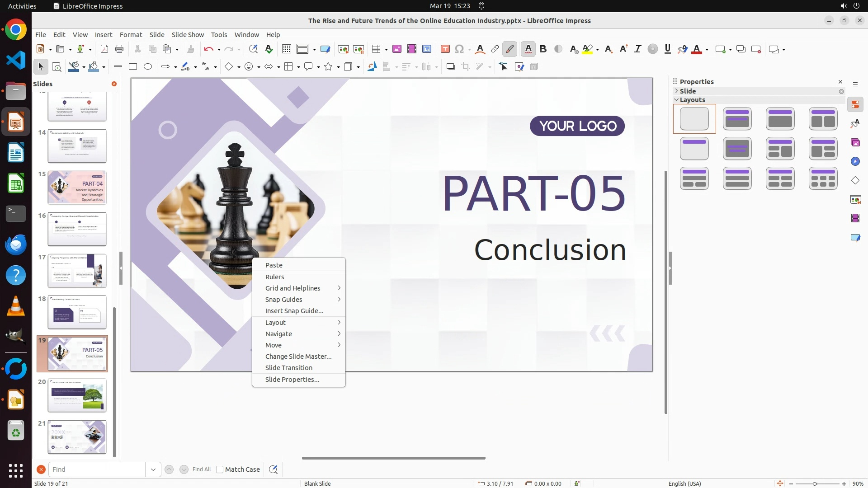868x488 pixels.
Task: Select Slide Properties... in context menu
Action: [292, 380]
